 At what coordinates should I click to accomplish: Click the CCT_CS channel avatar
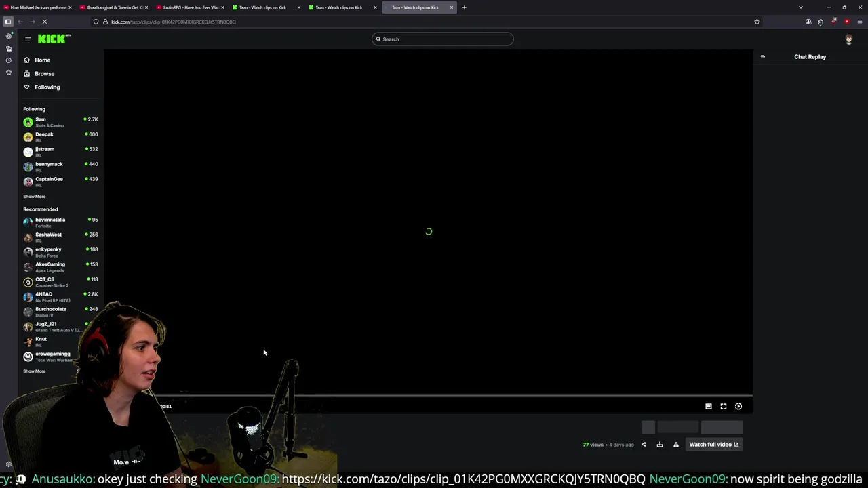click(28, 282)
